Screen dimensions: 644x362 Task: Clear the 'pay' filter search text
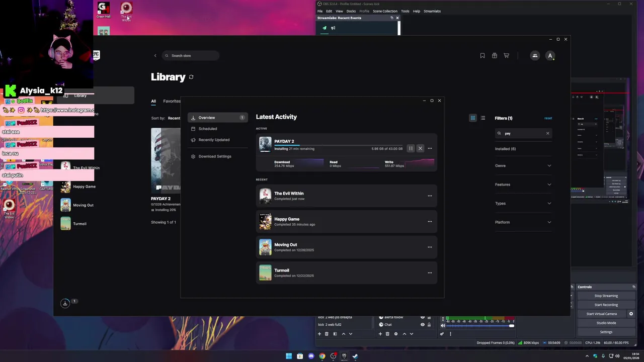coord(547,133)
